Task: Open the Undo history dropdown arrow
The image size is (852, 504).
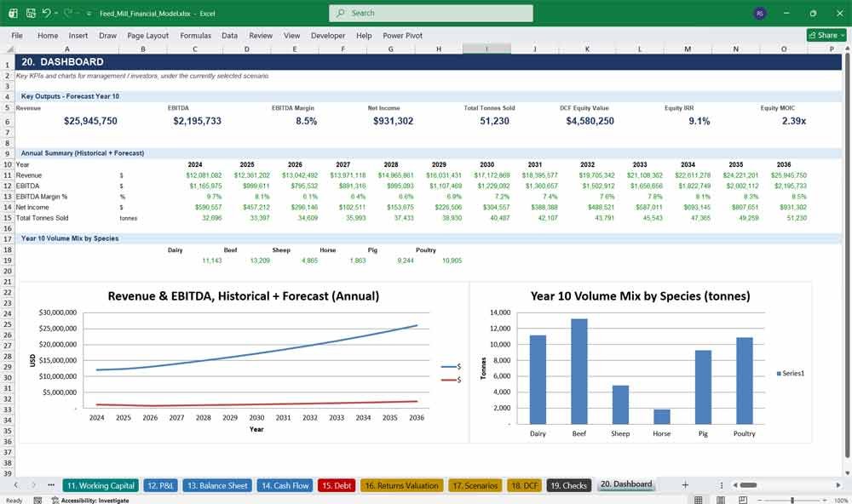Action: (56, 14)
